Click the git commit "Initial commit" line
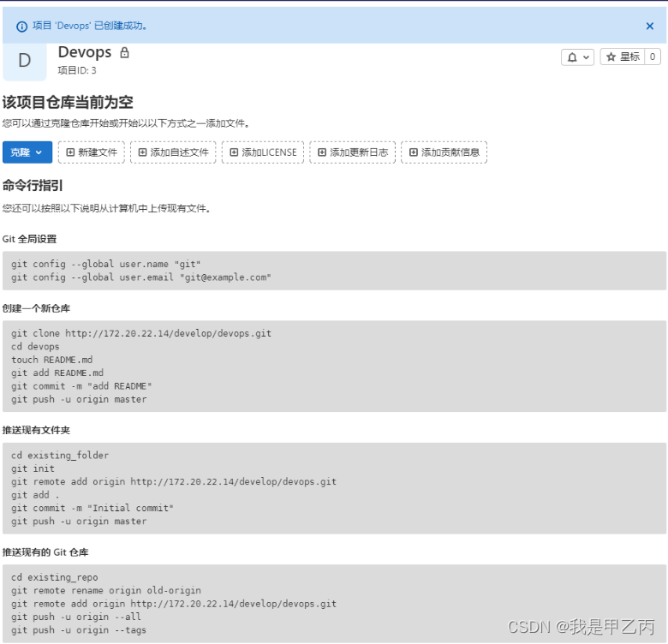Image resolution: width=668 pixels, height=644 pixels. click(x=92, y=508)
